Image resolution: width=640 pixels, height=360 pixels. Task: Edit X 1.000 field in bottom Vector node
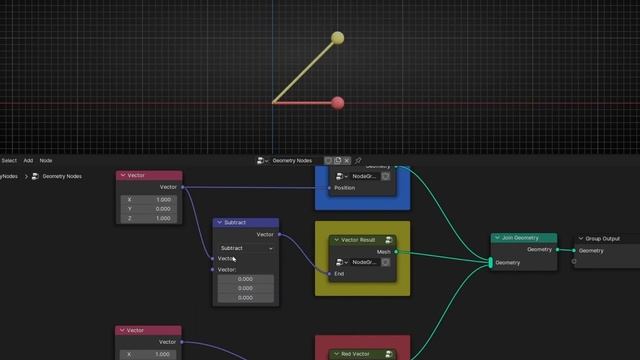(149, 354)
